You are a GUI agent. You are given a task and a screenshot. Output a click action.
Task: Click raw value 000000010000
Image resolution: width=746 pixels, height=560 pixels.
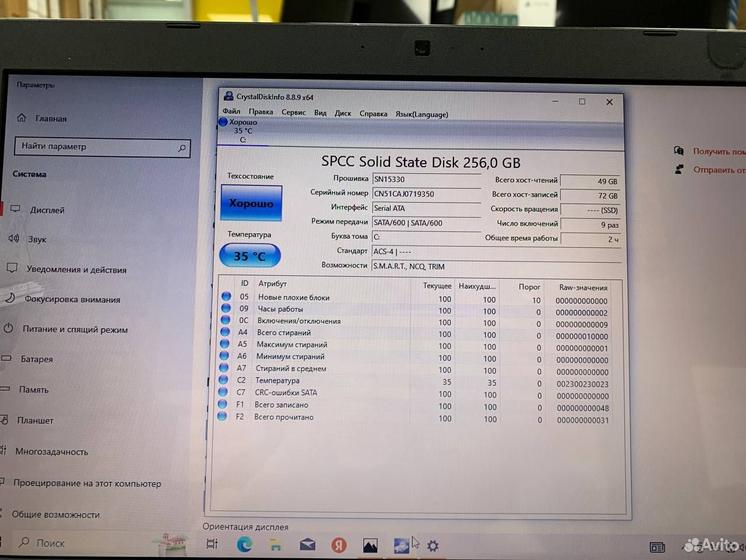pos(582,336)
